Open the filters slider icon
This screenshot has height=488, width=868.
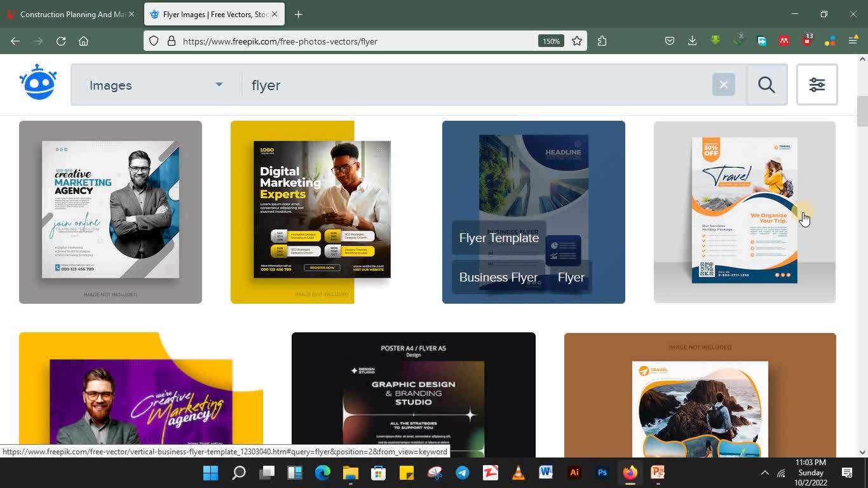pyautogui.click(x=817, y=85)
